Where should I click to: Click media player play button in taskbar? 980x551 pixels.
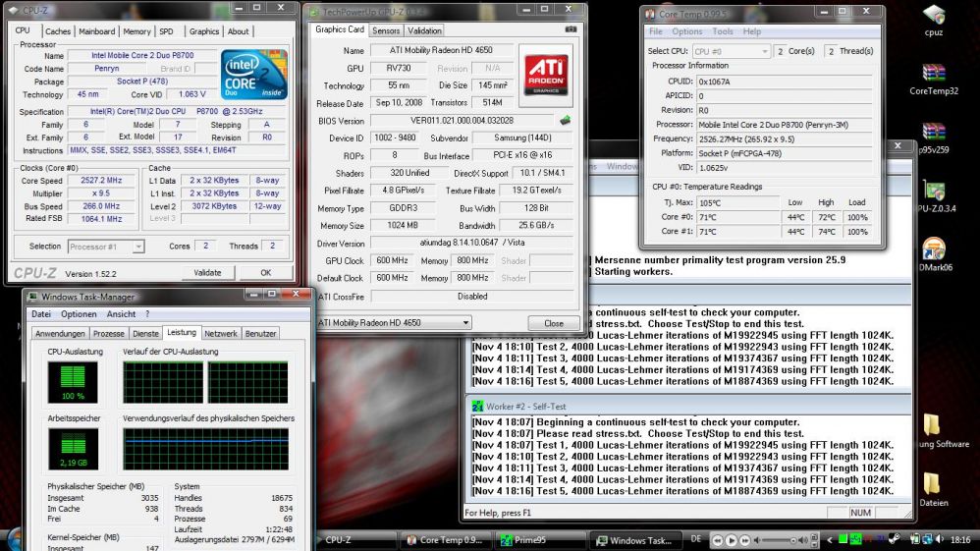(731, 540)
